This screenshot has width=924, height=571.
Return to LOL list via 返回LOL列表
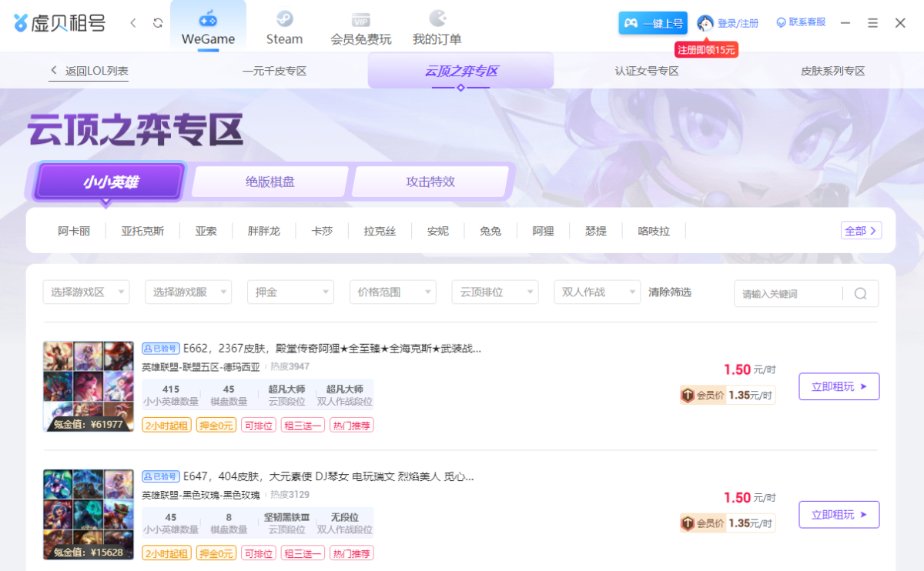[x=89, y=71]
